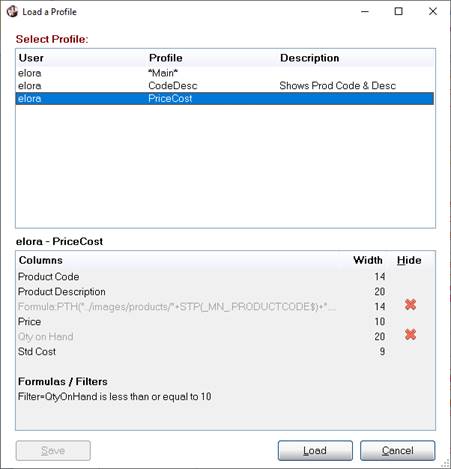Select the *Main* profile row
The height and width of the screenshot is (469, 451).
pyautogui.click(x=225, y=73)
